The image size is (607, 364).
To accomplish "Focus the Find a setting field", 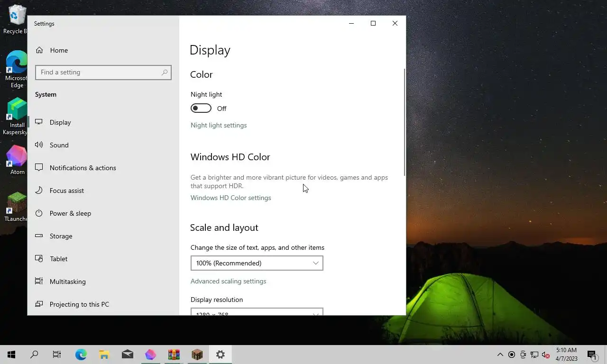I will pos(103,73).
